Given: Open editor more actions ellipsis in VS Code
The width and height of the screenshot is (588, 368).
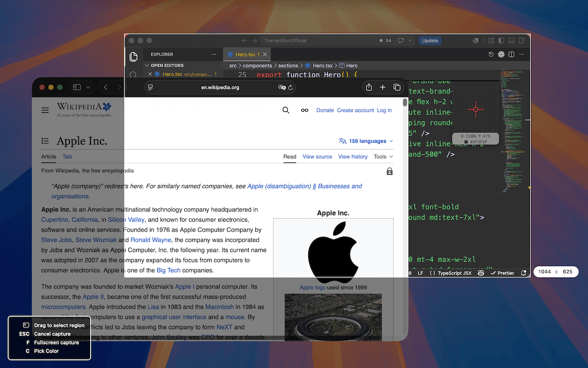Looking at the screenshot, I should tap(521, 54).
